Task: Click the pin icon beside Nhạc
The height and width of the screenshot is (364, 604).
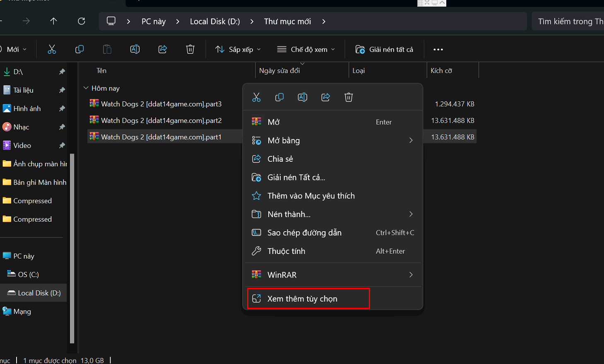Action: pyautogui.click(x=62, y=127)
